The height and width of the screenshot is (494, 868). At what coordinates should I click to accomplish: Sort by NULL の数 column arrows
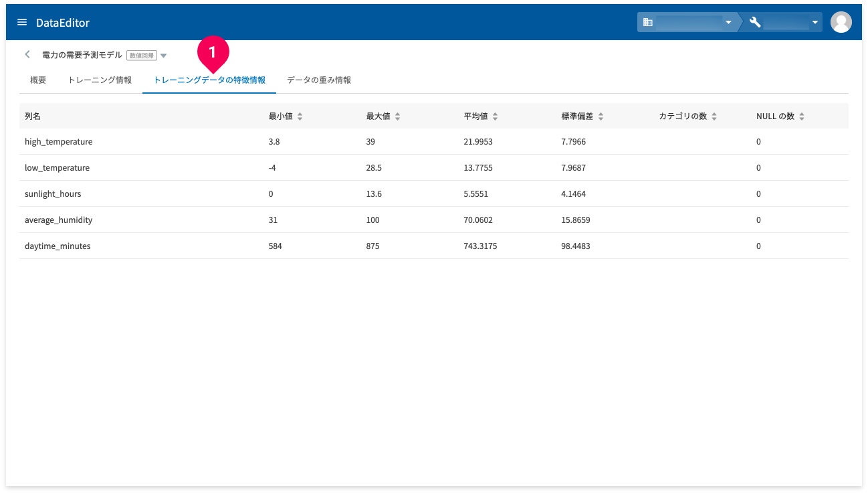(802, 116)
